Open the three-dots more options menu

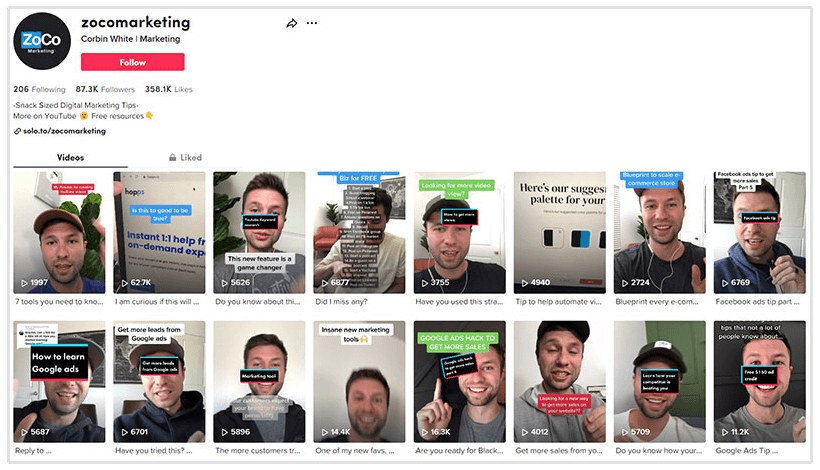[x=312, y=23]
